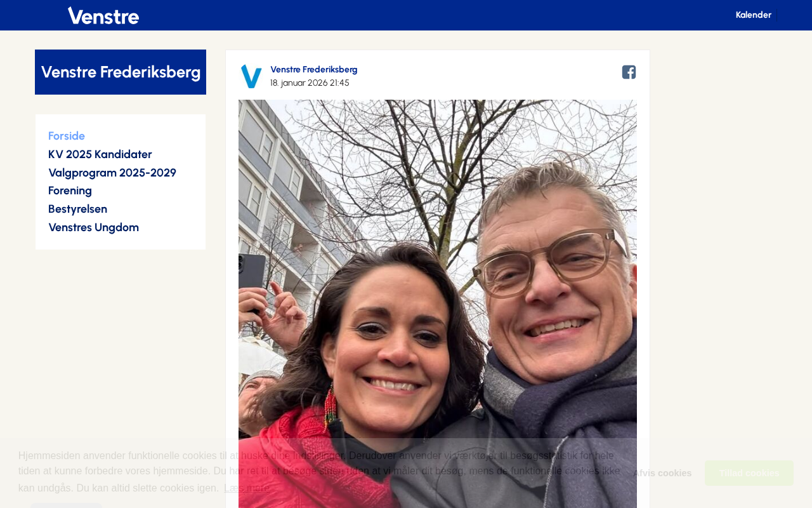812x508 pixels.
Task: Click the divider line beside Kalender
Action: (x=777, y=15)
